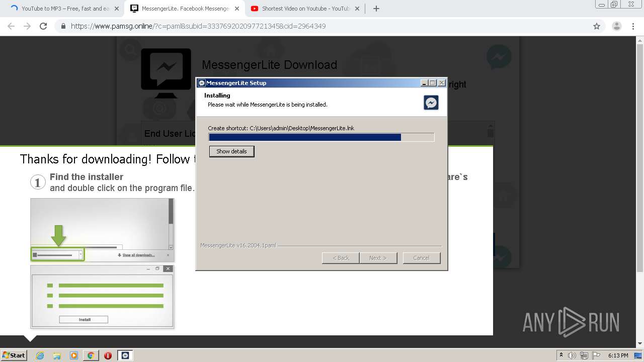
Task: Go forward in Chrome browser
Action: pos(27,26)
